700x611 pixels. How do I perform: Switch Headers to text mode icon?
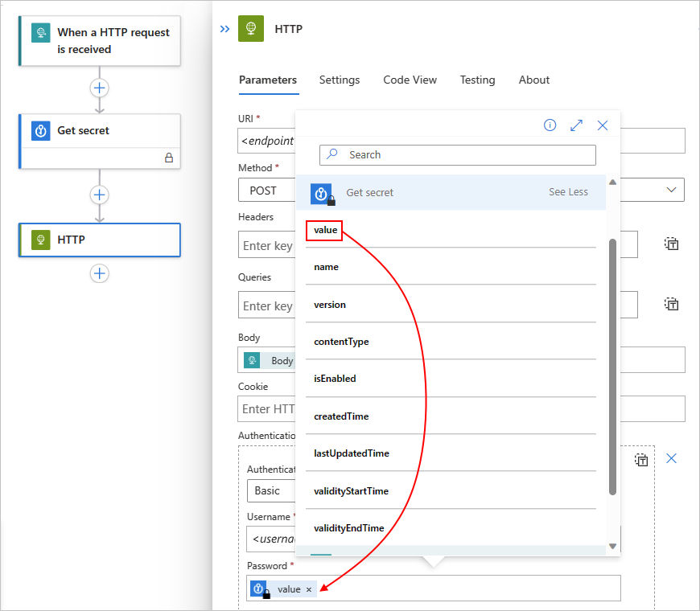(671, 244)
